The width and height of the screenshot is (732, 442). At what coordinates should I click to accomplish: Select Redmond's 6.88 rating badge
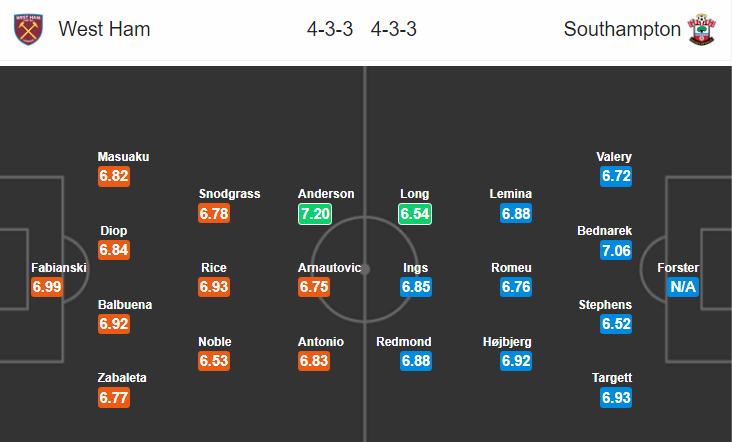tap(415, 361)
